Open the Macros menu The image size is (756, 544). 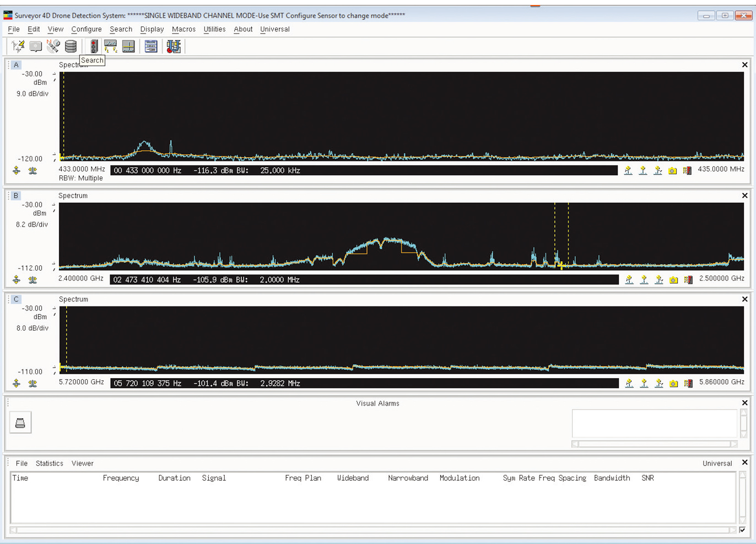[x=183, y=29]
